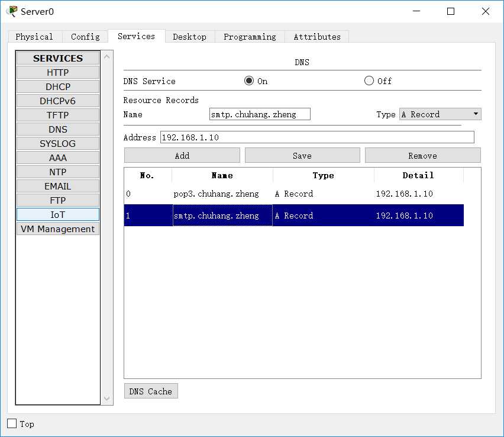Open the Desktop tab

click(190, 37)
